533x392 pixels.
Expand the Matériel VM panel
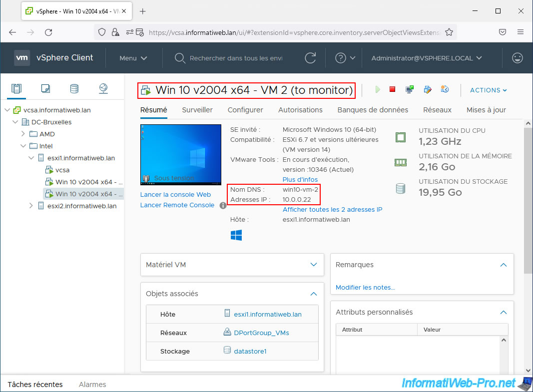(314, 265)
